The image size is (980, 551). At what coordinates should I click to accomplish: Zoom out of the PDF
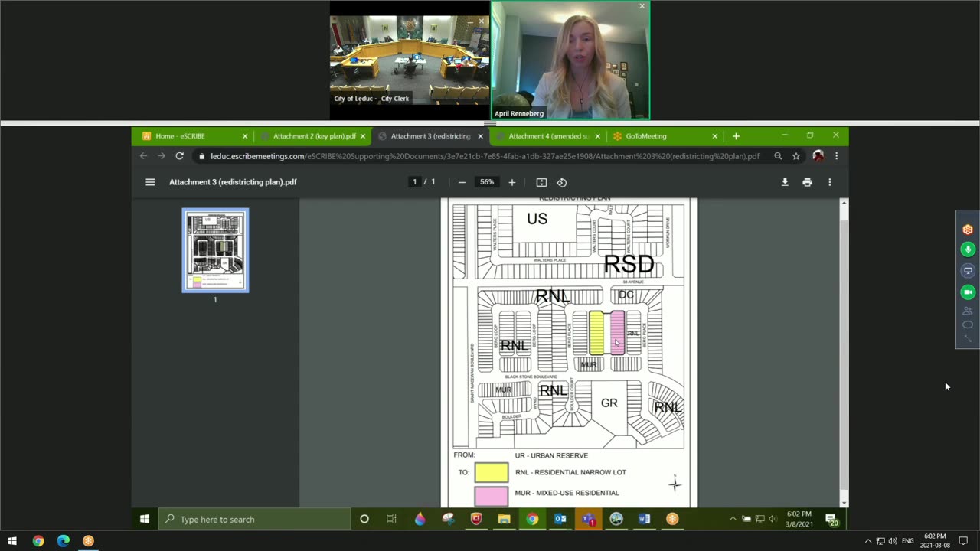[x=462, y=182]
